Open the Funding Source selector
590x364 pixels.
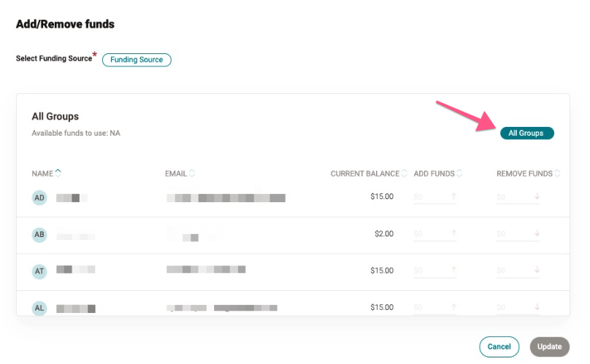click(x=137, y=60)
